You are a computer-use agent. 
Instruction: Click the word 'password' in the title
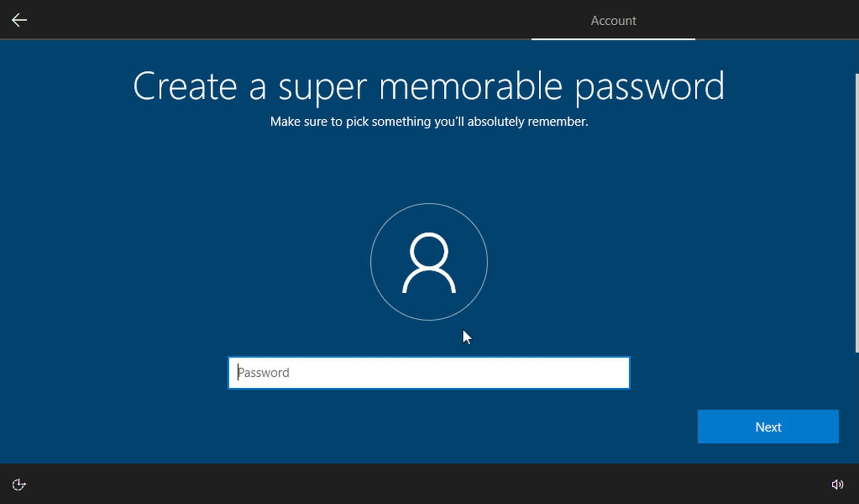(650, 86)
